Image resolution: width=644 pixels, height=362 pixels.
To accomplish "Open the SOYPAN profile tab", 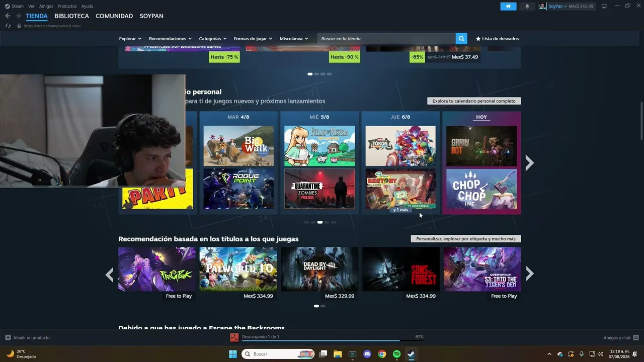I will 151,16.
